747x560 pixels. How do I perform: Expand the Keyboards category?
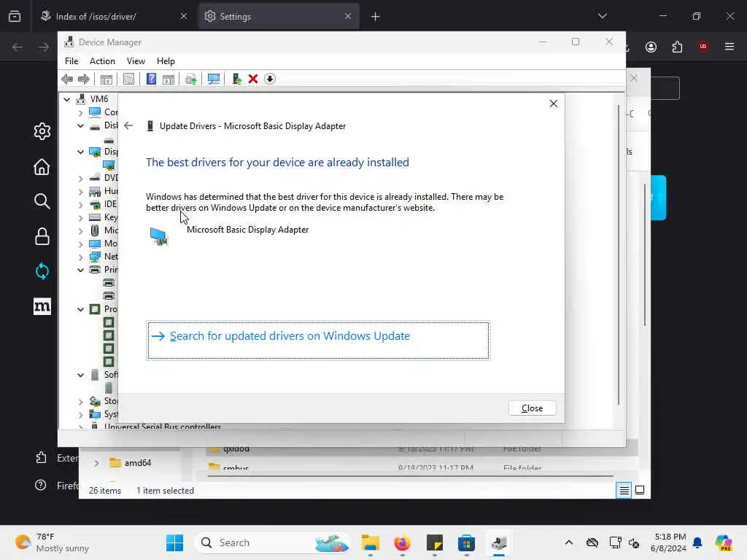pyautogui.click(x=80, y=217)
